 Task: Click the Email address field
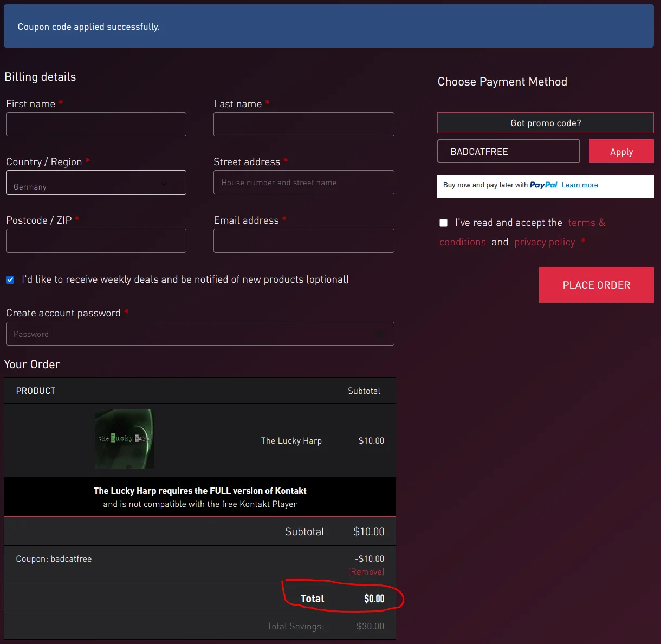(304, 240)
